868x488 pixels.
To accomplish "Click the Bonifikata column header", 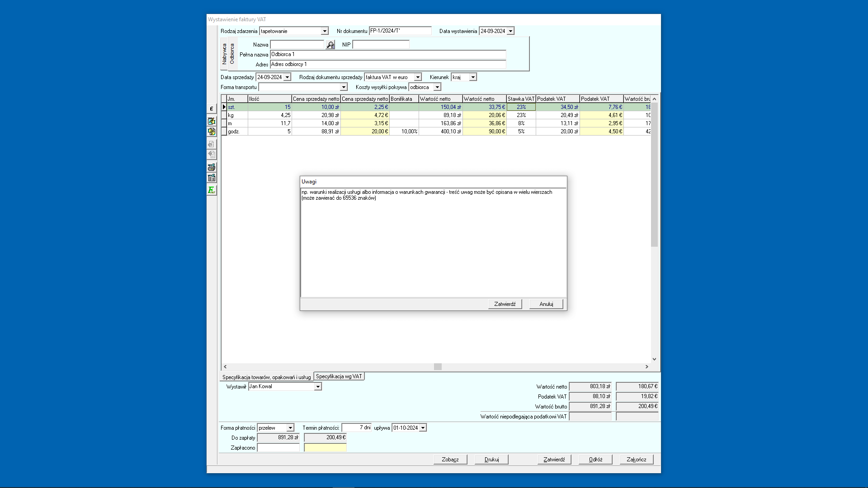I will pos(404,99).
